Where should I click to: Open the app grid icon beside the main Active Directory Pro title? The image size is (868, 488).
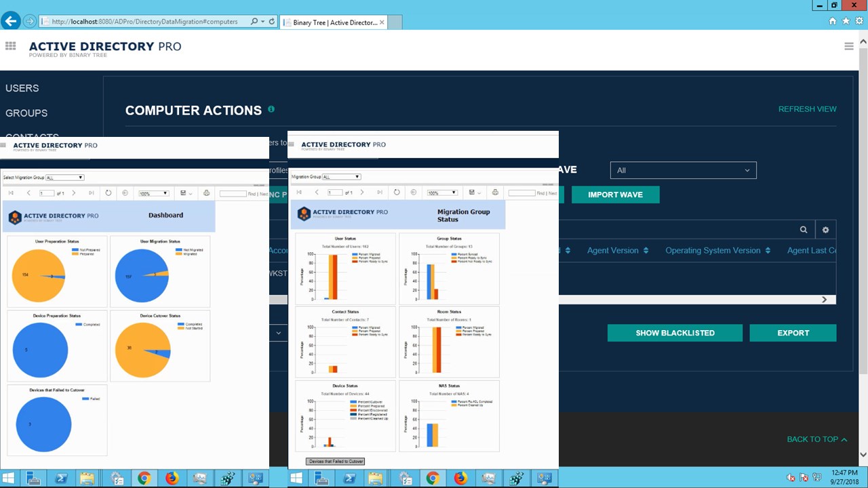tap(10, 46)
